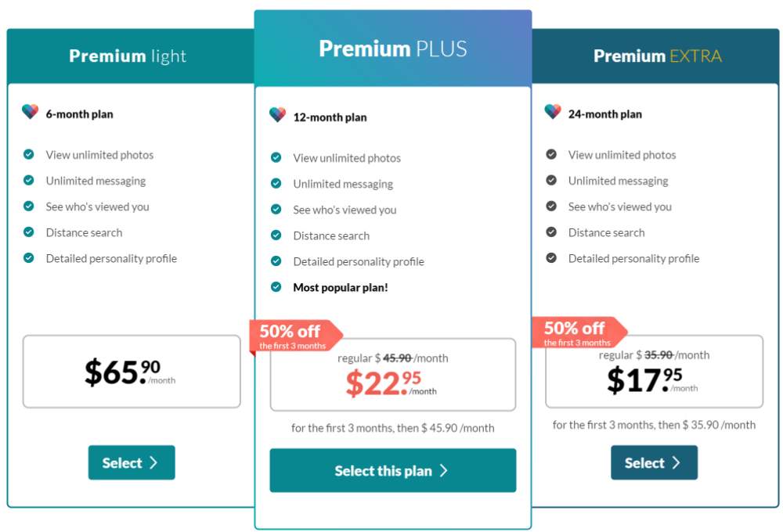Click the $22.95 per month price box
Image resolution: width=783 pixels, height=532 pixels.
(x=393, y=375)
